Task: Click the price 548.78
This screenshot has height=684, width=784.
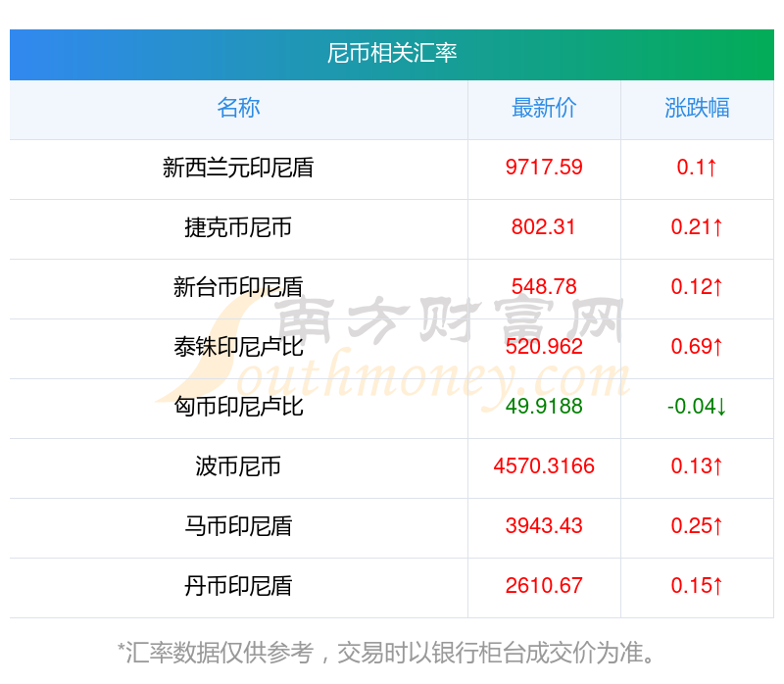Action: [544, 286]
